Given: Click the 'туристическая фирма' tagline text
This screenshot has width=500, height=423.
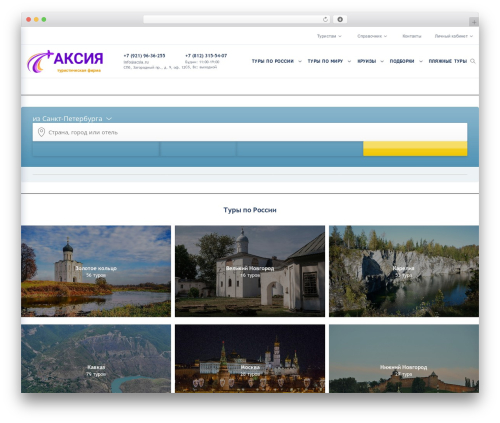Looking at the screenshot, I should tap(79, 70).
